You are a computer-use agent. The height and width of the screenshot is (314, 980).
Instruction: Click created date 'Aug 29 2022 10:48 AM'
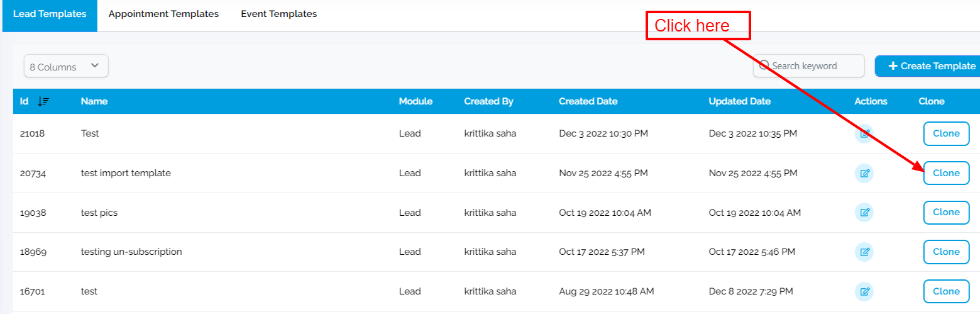click(607, 291)
